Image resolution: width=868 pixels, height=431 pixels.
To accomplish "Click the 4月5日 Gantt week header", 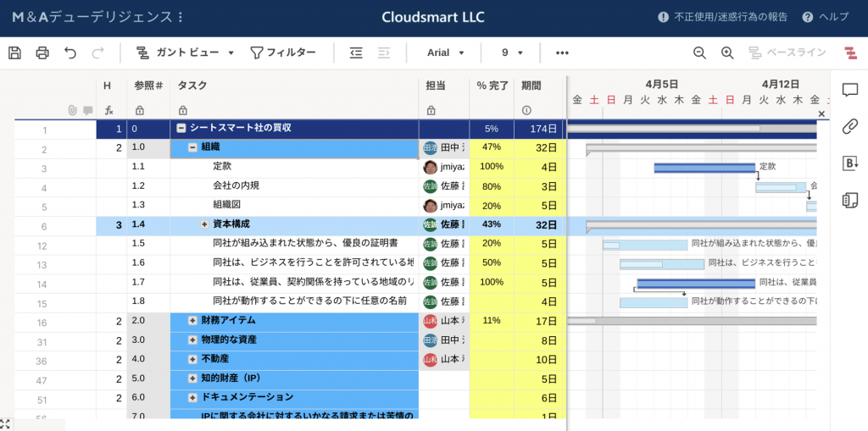I will 661,84.
